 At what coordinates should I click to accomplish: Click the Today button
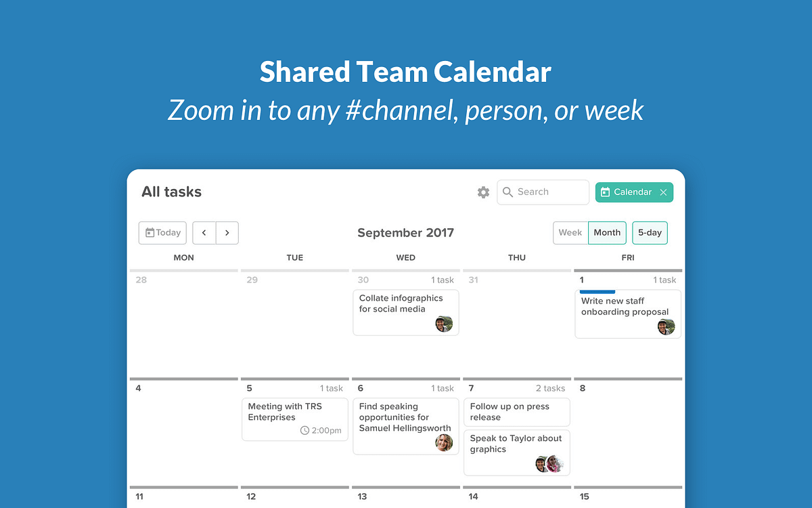click(x=162, y=232)
